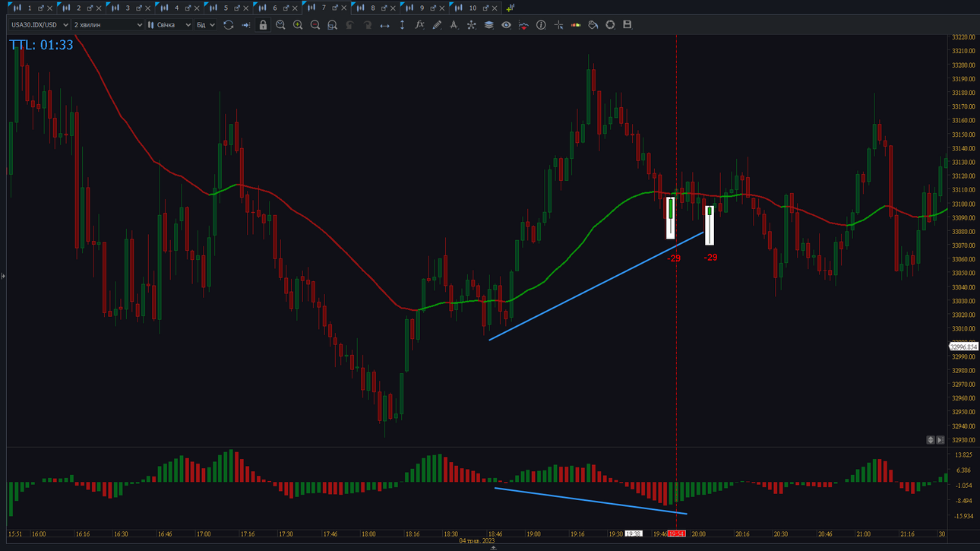Click the chart up-down arrows button

pos(931,440)
